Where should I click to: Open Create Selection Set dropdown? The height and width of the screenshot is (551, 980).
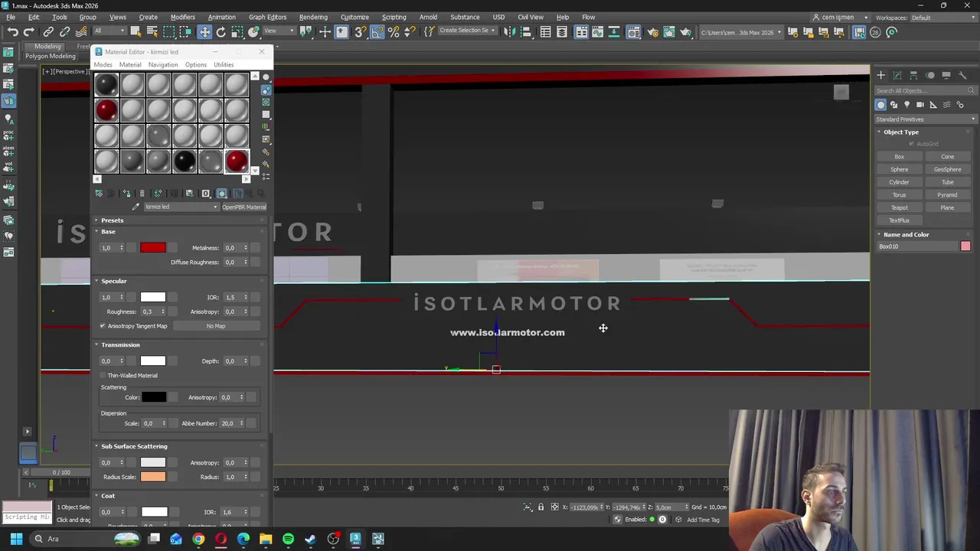tap(467, 31)
